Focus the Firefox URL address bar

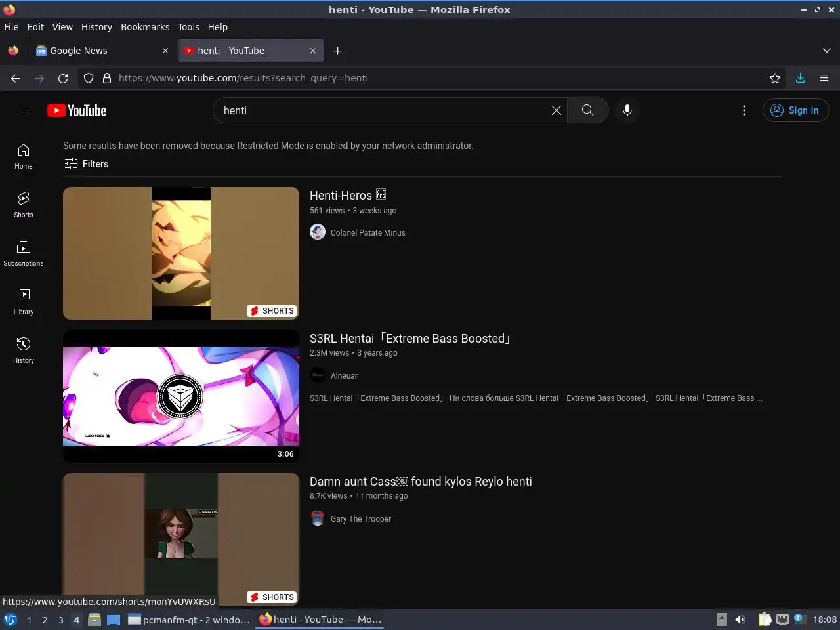click(433, 78)
